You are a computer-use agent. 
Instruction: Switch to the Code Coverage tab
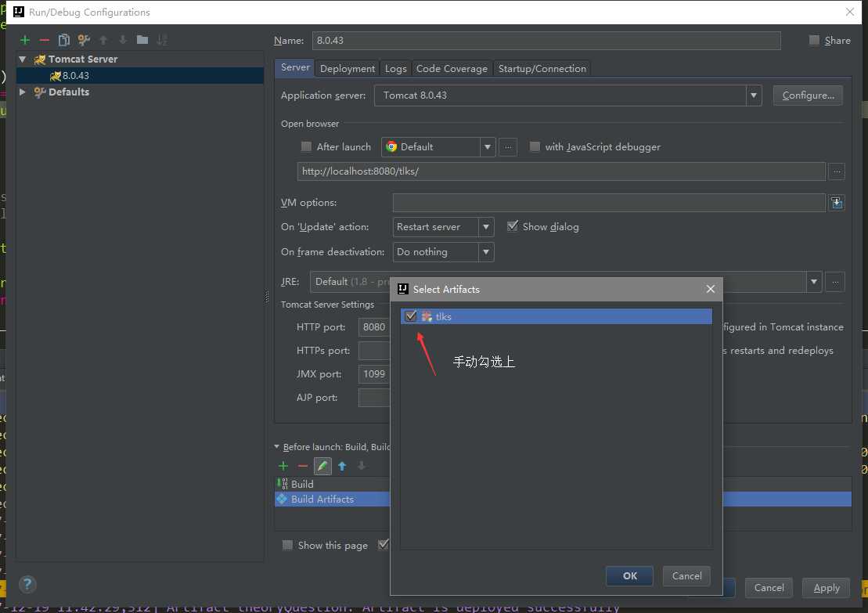452,69
